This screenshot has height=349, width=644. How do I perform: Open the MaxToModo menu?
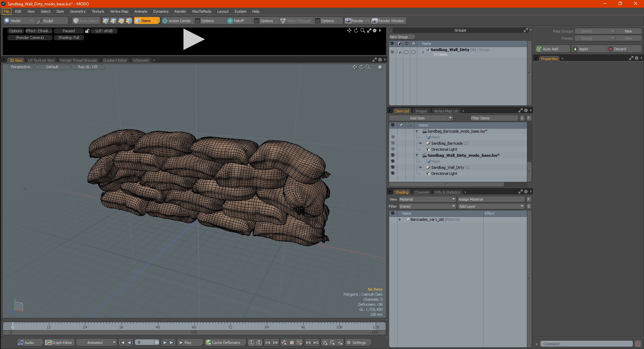pos(202,11)
